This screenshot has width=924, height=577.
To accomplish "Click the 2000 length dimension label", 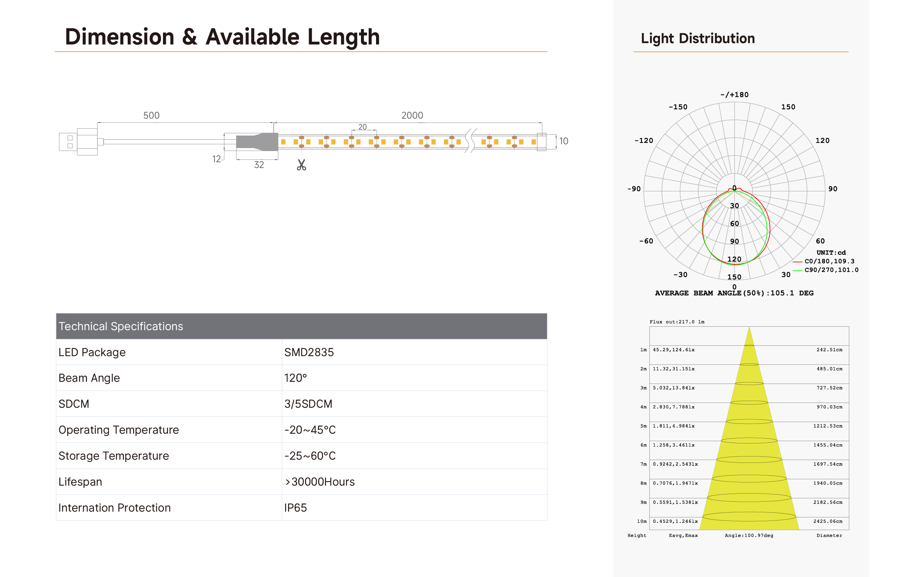I will point(412,115).
